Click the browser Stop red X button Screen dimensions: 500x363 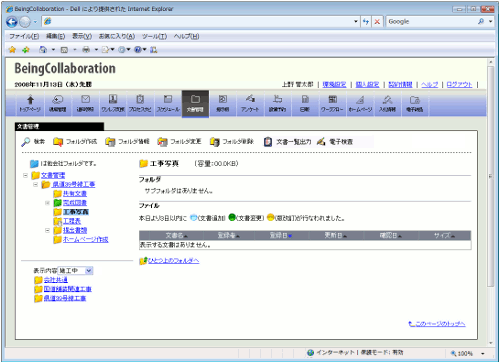coord(377,22)
